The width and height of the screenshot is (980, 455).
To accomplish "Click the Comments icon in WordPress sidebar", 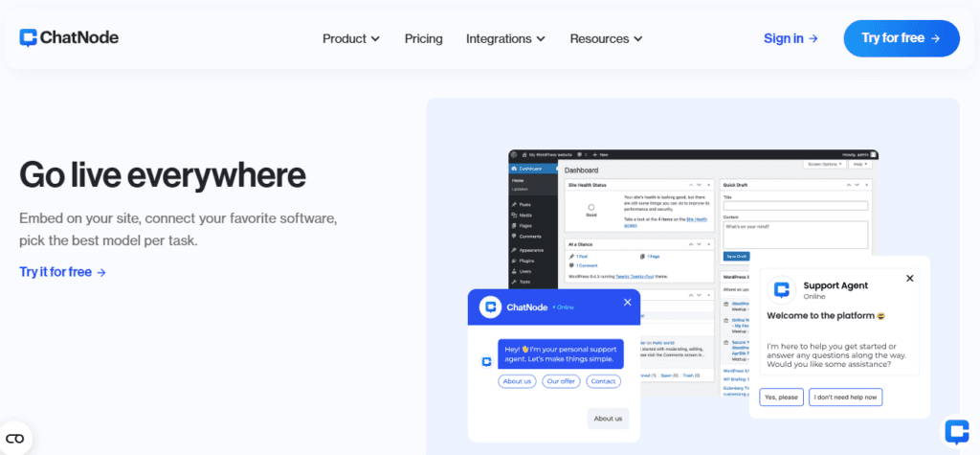I will [514, 236].
